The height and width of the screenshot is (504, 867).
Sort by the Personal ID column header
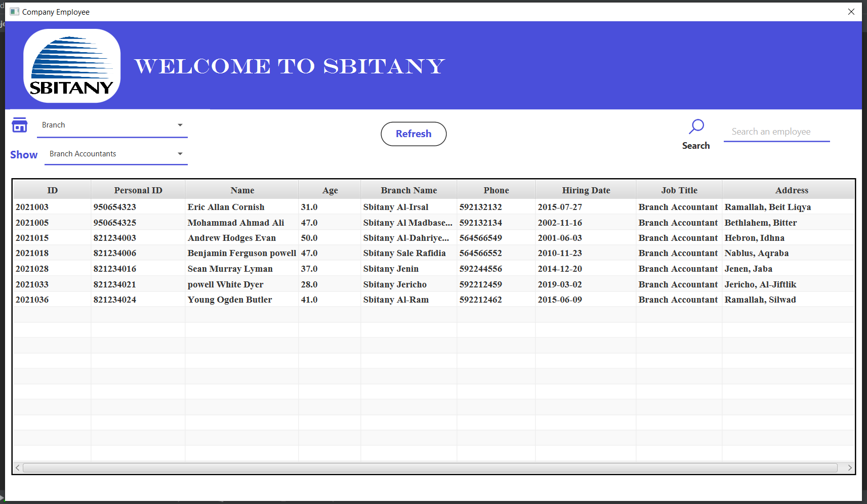[x=138, y=190]
